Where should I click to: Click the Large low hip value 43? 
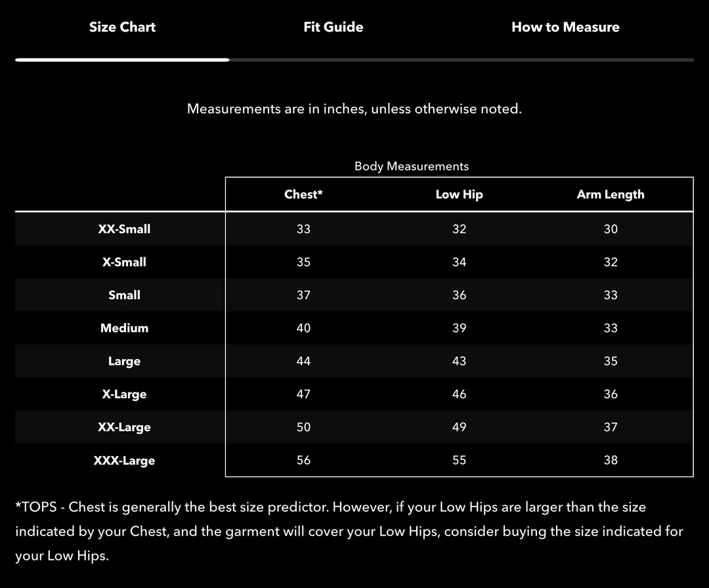click(x=459, y=361)
